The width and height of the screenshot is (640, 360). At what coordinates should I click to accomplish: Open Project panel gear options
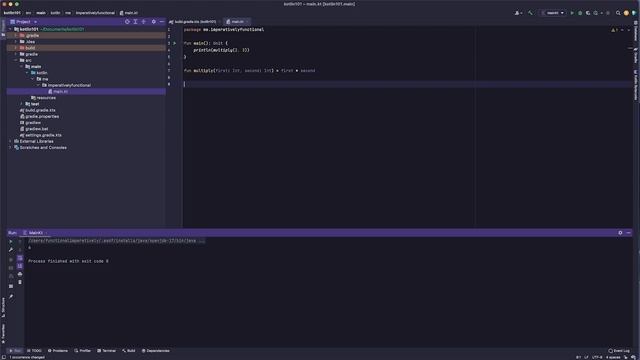pos(153,22)
